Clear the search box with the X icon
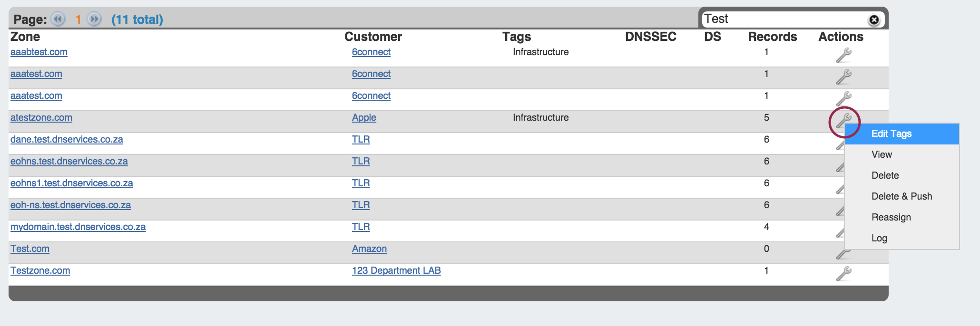This screenshot has width=980, height=326. pos(874,19)
